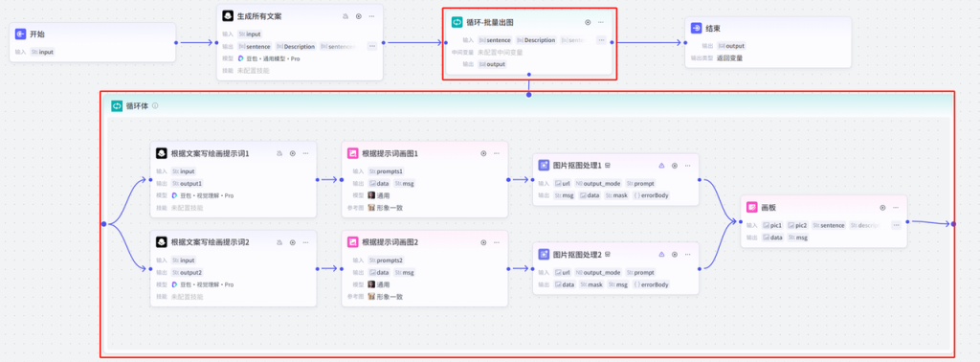This screenshot has width=980, height=362.
Task: Click the output port of 开始 node
Action: pos(176,42)
